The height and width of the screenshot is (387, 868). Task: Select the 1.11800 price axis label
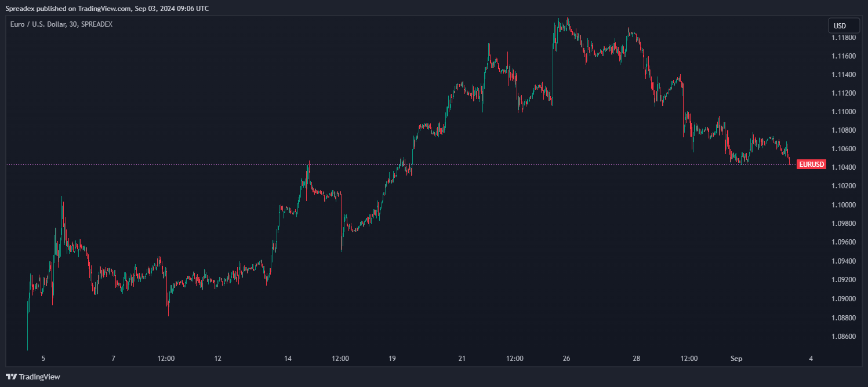(x=844, y=38)
